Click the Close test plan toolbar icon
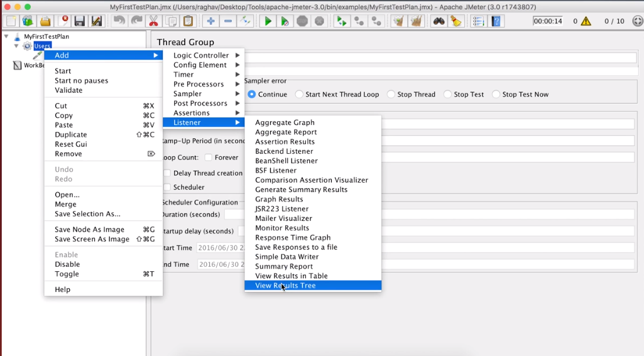Screen dimensions: 644x356 pos(62,21)
